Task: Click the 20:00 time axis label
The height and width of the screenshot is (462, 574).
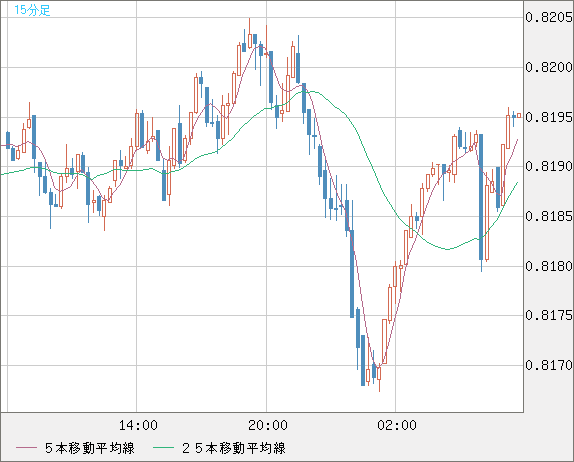Action: coord(268,425)
